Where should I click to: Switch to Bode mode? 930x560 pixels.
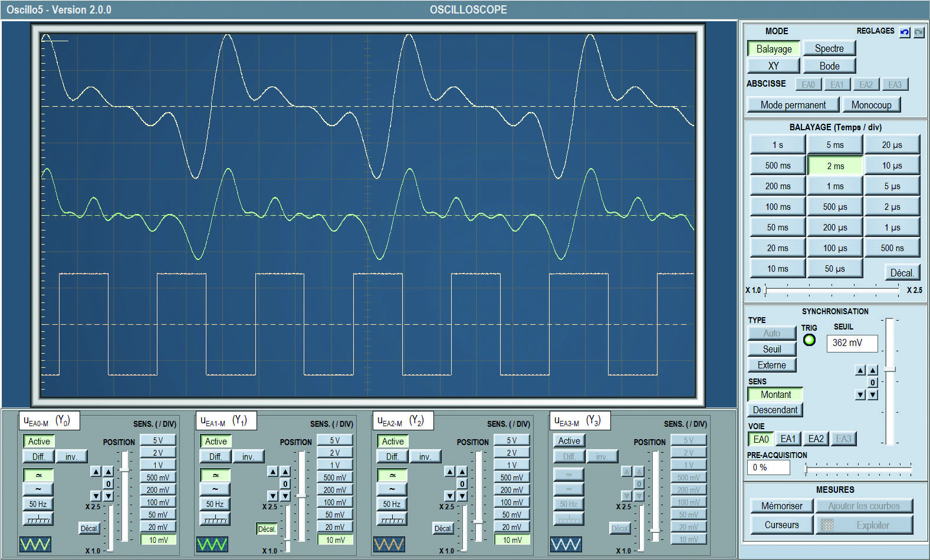829,66
